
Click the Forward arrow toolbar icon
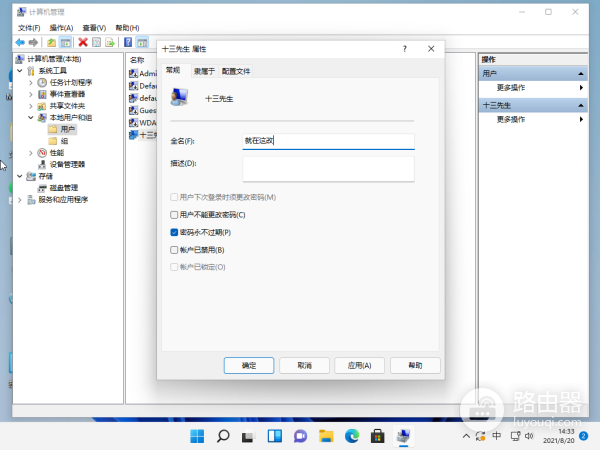coord(34,42)
